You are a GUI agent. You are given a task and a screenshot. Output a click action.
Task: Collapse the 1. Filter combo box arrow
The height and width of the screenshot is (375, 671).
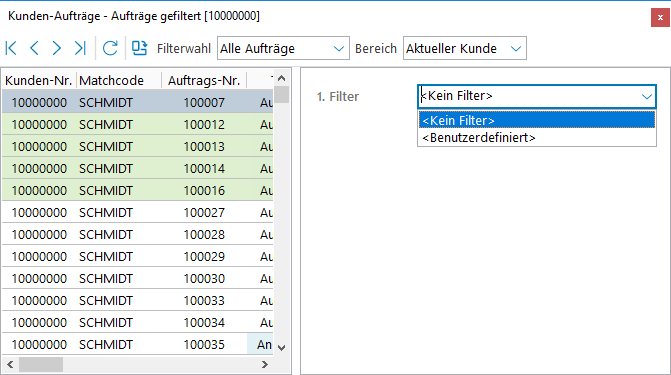pos(647,96)
